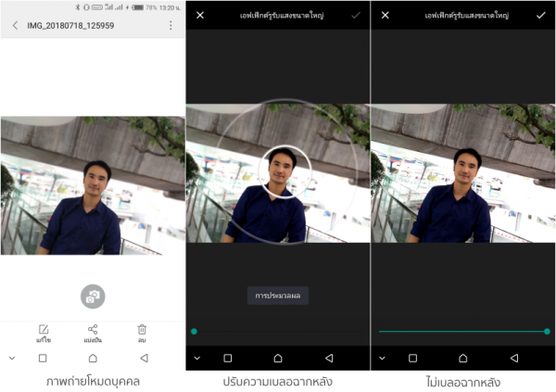Tap the trash delete icon (ลบ)
The image size is (556, 392).
pos(142,329)
